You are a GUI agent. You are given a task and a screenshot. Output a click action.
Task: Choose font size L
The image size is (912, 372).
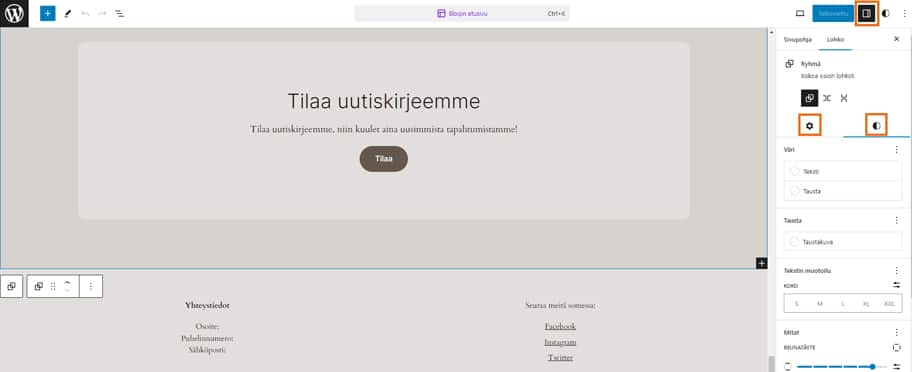(843, 304)
